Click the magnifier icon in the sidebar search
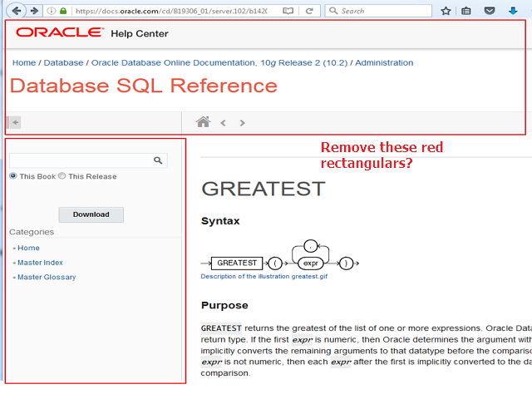This screenshot has height=399, width=532. [x=158, y=160]
